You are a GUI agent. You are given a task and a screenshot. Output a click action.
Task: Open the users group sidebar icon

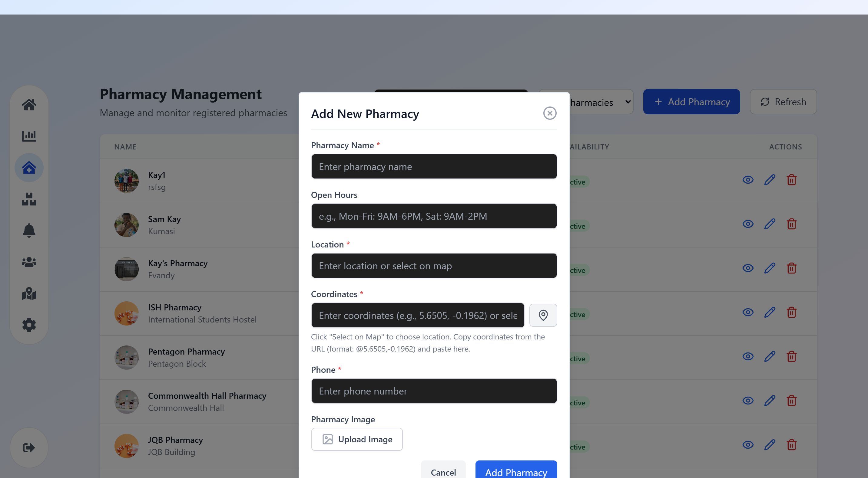click(29, 262)
